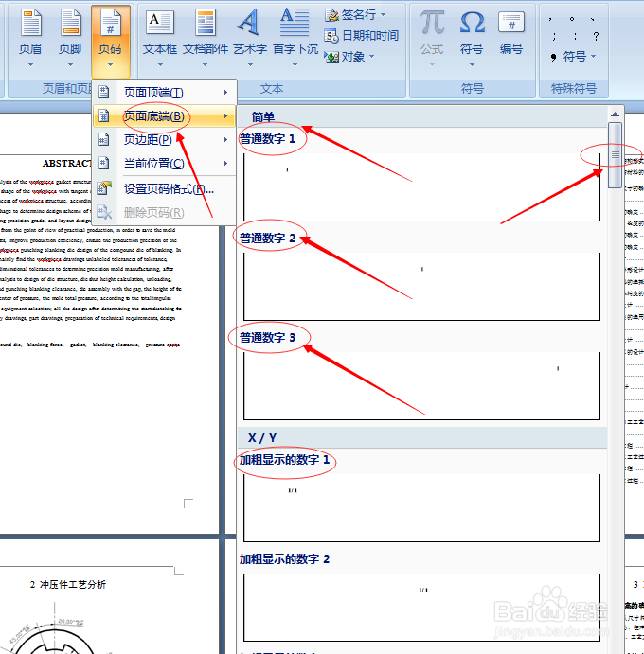Click the question mark special symbol
Image resolution: width=644 pixels, height=654 pixels.
click(x=596, y=36)
